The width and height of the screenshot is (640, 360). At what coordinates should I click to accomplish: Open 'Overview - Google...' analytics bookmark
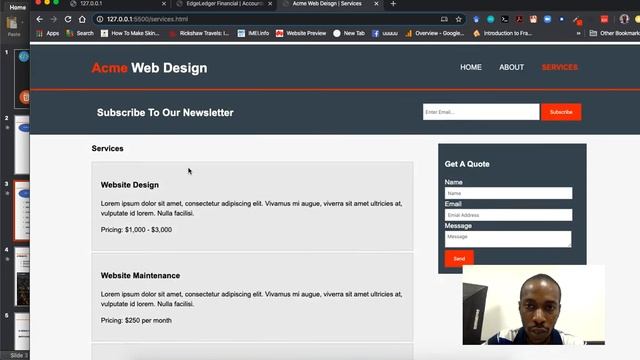[434, 33]
